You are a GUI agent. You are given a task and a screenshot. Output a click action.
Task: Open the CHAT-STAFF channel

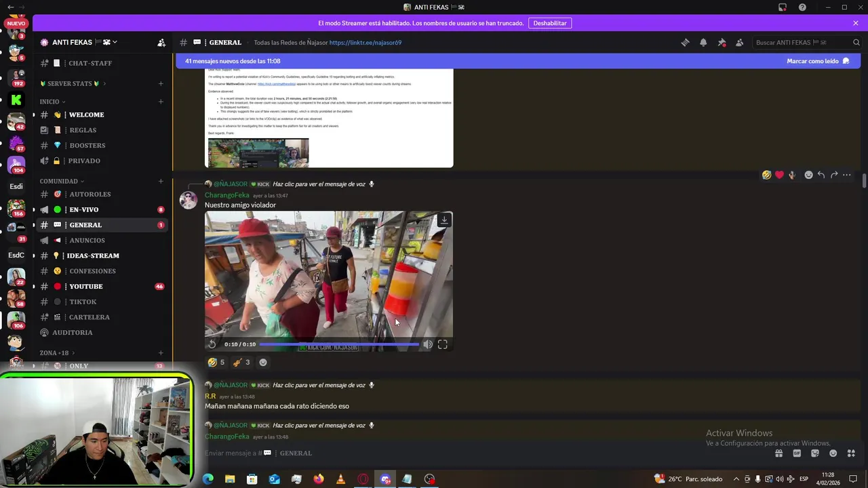coord(102,63)
